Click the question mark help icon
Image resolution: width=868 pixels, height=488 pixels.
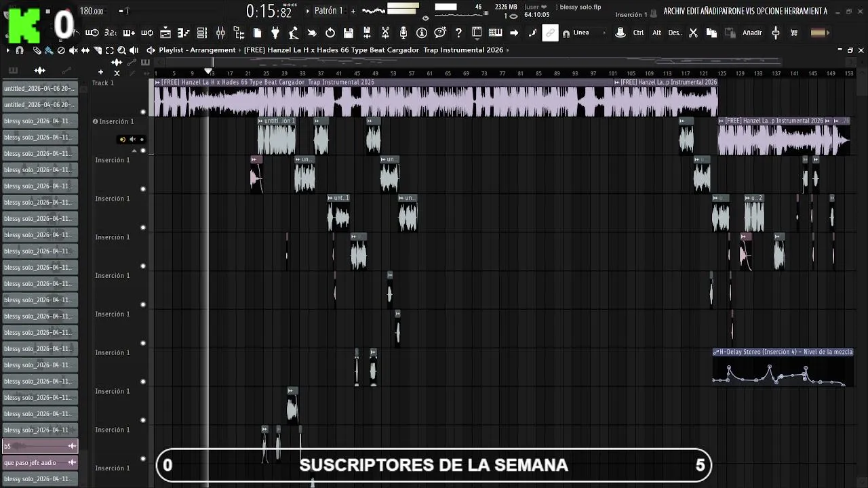[458, 33]
